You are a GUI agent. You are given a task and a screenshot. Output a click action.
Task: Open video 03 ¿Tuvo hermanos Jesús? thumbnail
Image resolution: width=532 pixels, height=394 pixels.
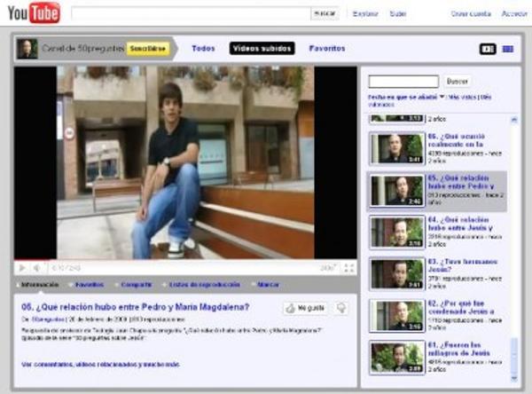(396, 274)
